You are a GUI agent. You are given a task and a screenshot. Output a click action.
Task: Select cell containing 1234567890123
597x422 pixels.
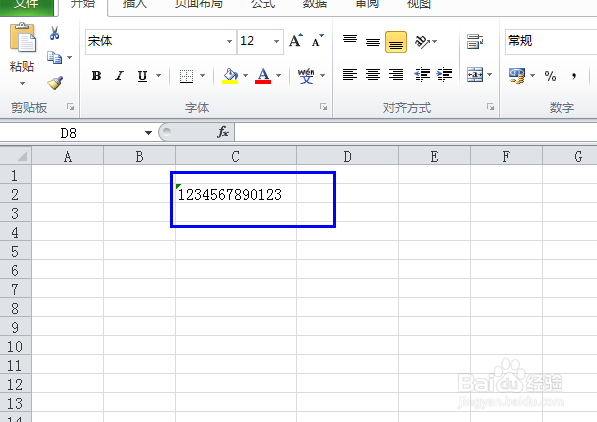pos(236,194)
